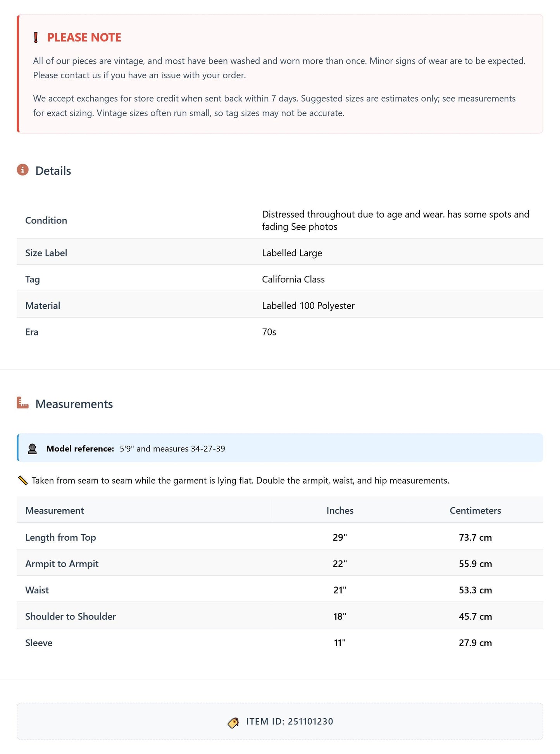
Task: Click the California Class tag value
Action: pyautogui.click(x=293, y=279)
